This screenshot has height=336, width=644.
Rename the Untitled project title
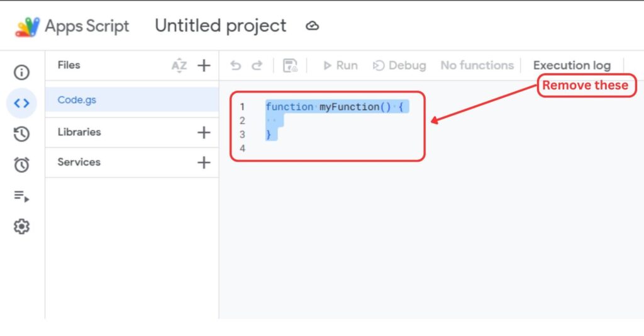pos(220,26)
